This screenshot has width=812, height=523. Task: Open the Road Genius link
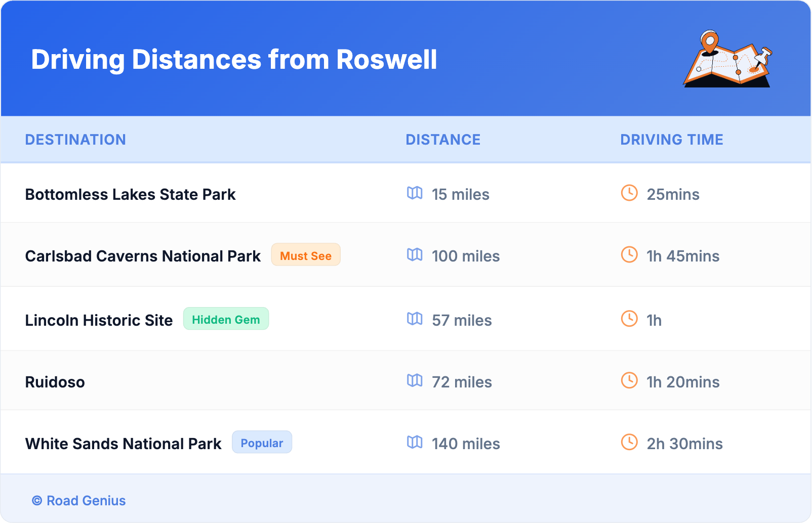coord(79,501)
